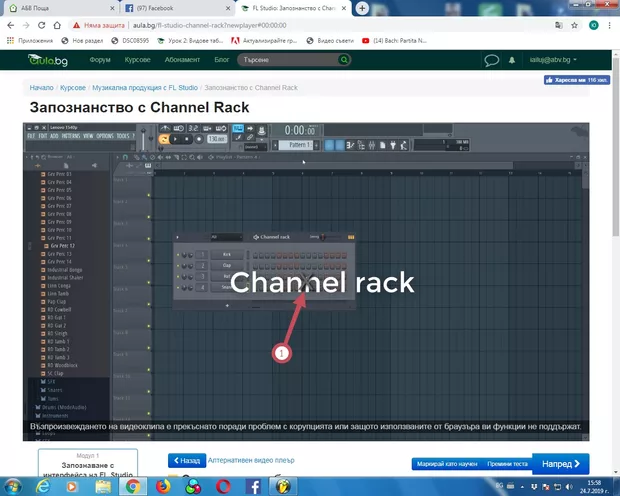Open the All filter dropdown in Channel rack
Image resolution: width=620 pixels, height=496 pixels.
click(x=227, y=237)
